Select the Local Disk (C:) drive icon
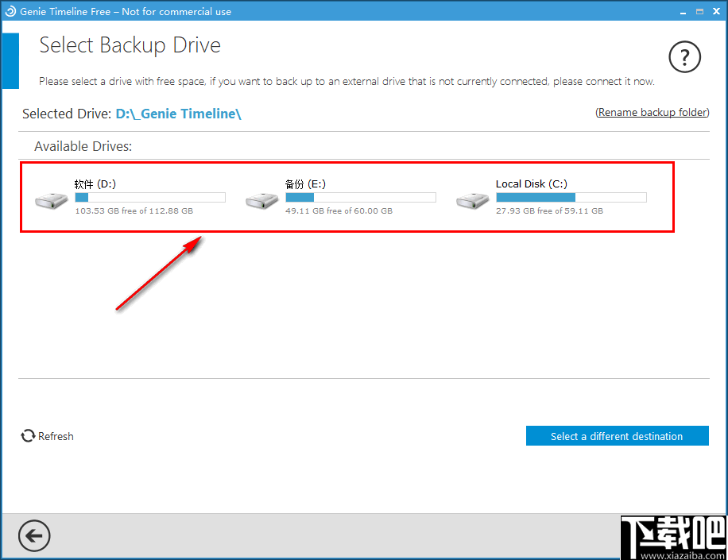Viewport: 728px width, 560px height. click(473, 200)
